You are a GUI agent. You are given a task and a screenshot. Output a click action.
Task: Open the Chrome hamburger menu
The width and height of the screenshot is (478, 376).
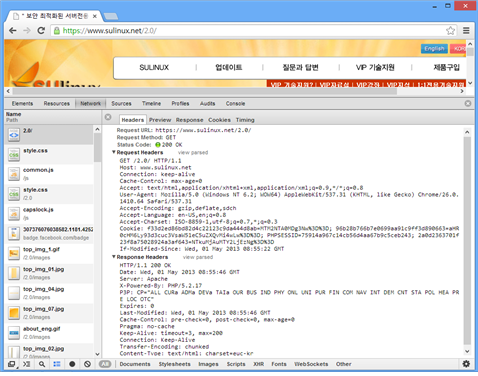tap(466, 31)
